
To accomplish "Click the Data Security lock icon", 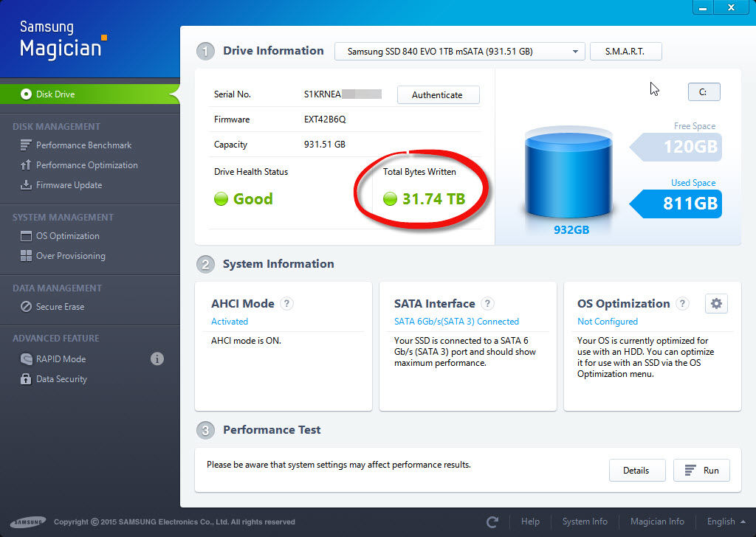I will tap(26, 379).
